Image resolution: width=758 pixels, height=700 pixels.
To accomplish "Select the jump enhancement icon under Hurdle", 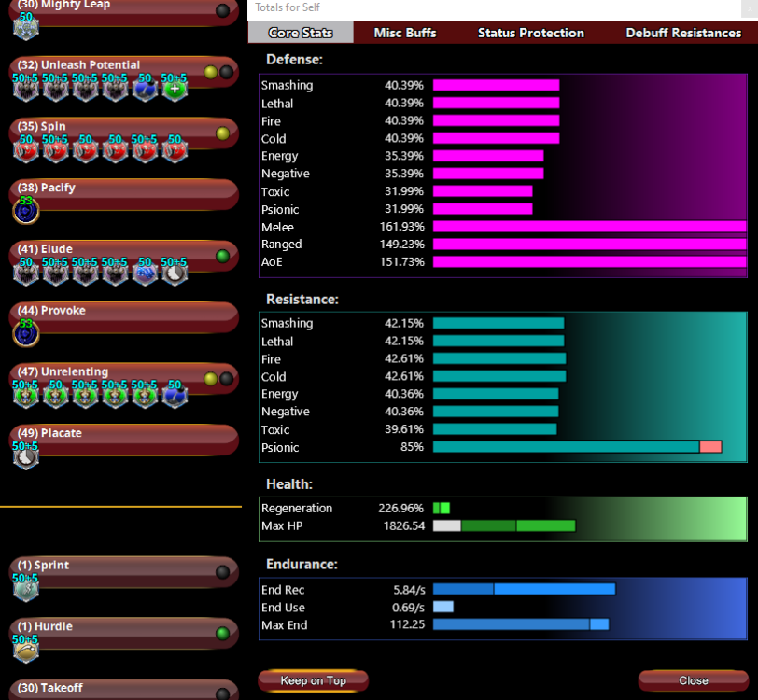I will pyautogui.click(x=25, y=650).
